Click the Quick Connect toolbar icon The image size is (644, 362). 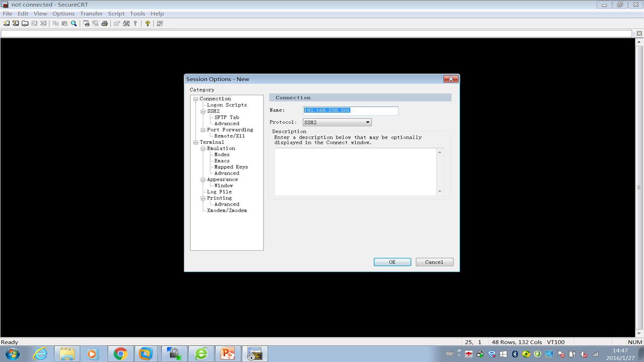tap(16, 23)
